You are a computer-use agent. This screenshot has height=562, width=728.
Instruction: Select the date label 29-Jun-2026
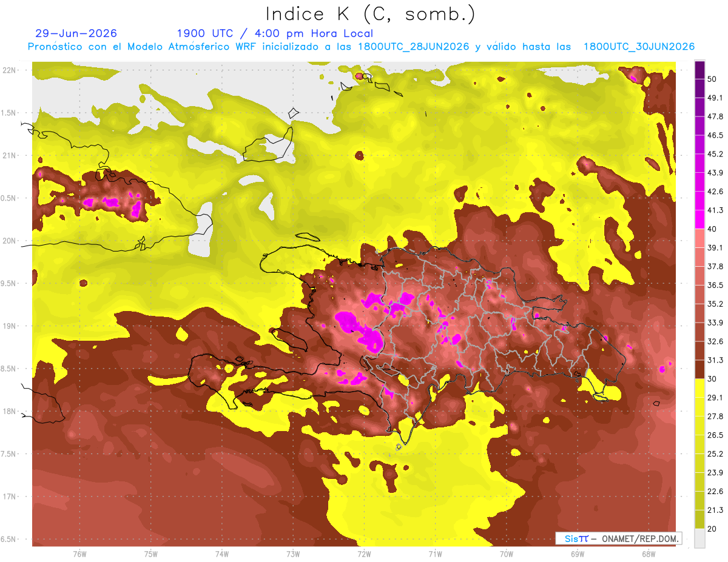[76, 33]
